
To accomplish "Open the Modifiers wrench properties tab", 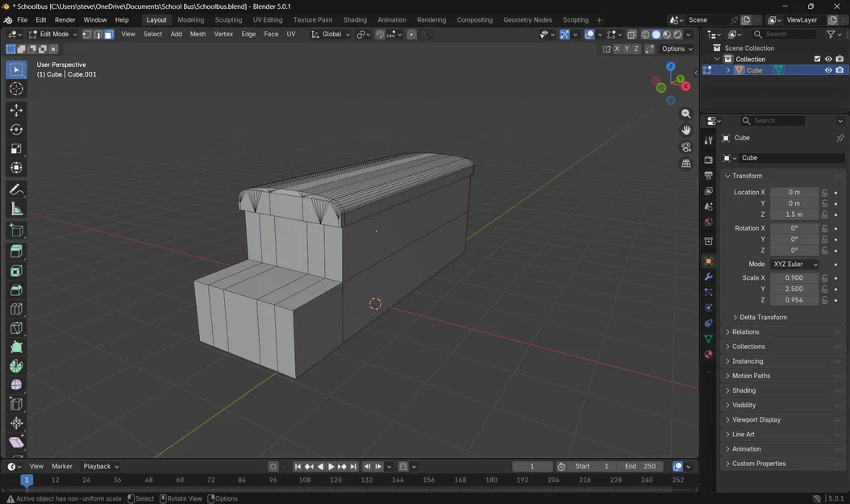I will click(708, 277).
